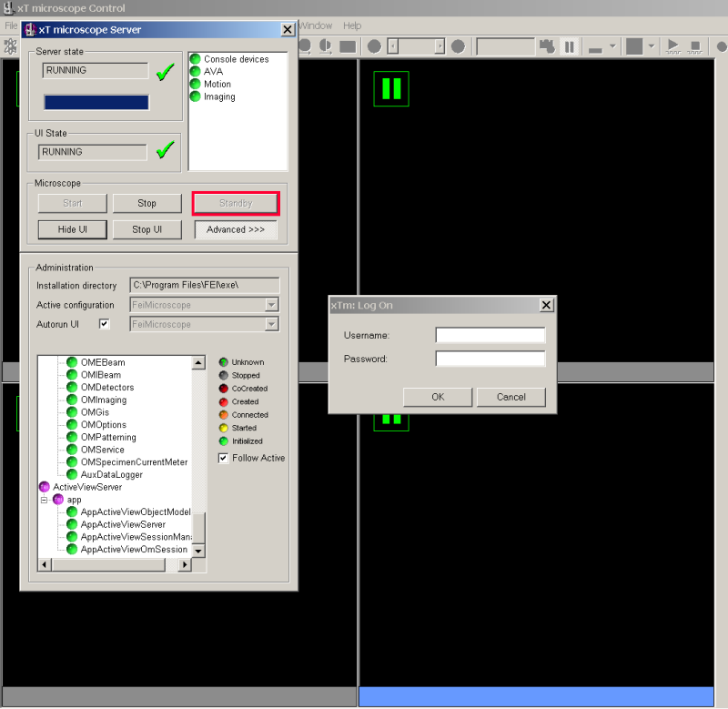This screenshot has height=709, width=728.
Task: Toggle the Autorun UI checkbox
Action: (x=104, y=324)
